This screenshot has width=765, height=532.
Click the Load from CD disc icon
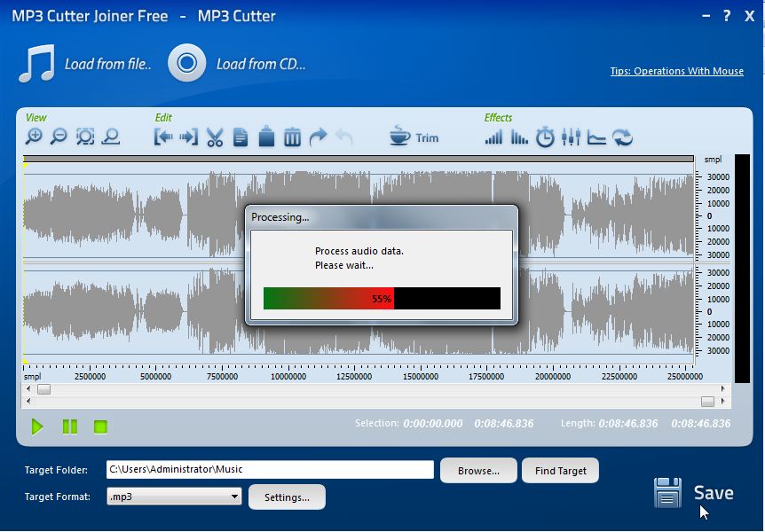(x=187, y=63)
